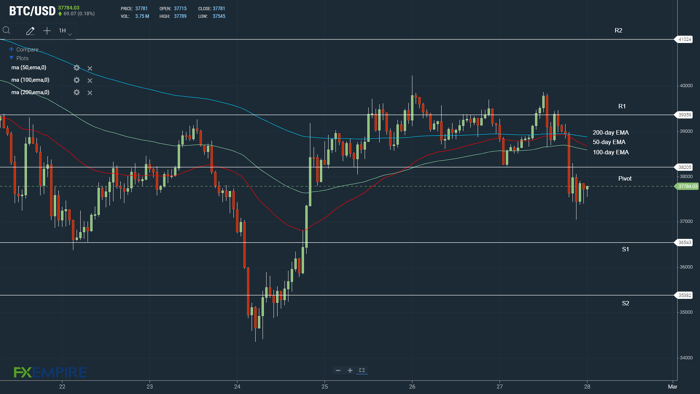Remove the ma (50,ema,0) plot
The width and height of the screenshot is (700, 394).
[90, 68]
